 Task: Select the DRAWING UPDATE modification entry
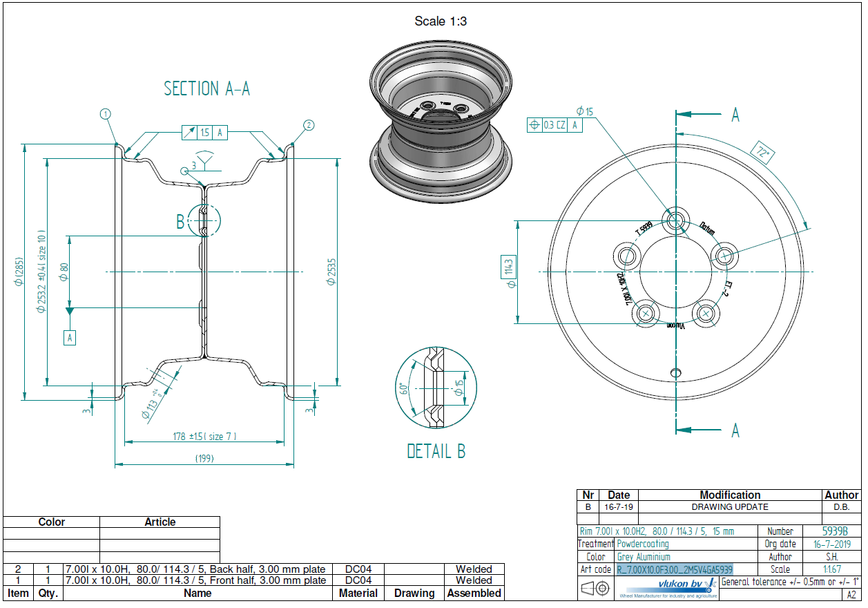coord(730,506)
